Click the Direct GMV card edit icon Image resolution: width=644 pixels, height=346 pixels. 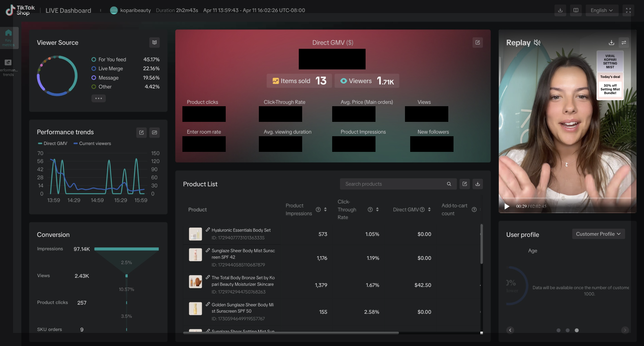point(478,42)
